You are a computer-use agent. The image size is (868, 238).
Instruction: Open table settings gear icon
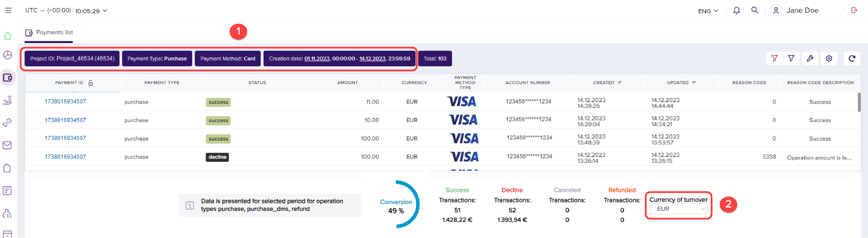pyautogui.click(x=829, y=59)
